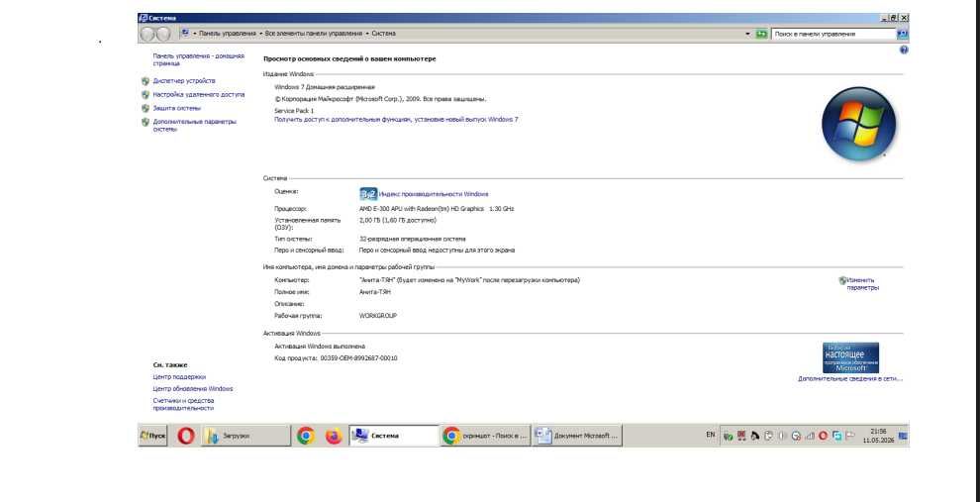Click the Windows Experience Index score badge
The width and height of the screenshot is (980, 502).
click(368, 194)
